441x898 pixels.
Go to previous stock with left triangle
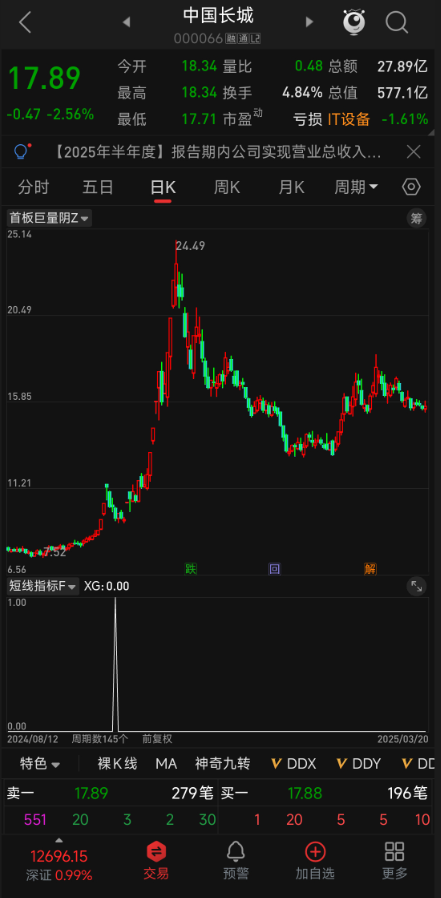tap(127, 22)
